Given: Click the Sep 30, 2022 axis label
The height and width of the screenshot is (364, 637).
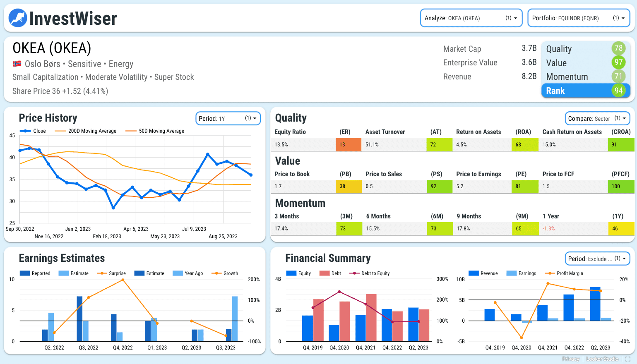Looking at the screenshot, I should (20, 229).
